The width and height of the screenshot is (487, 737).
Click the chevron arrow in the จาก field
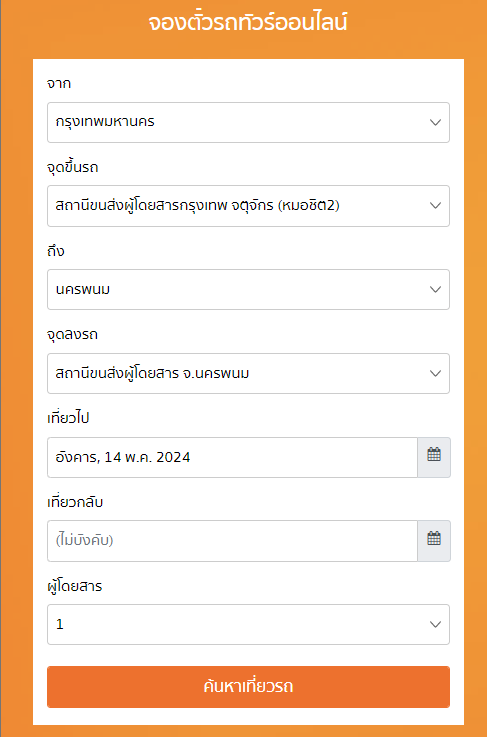(435, 122)
